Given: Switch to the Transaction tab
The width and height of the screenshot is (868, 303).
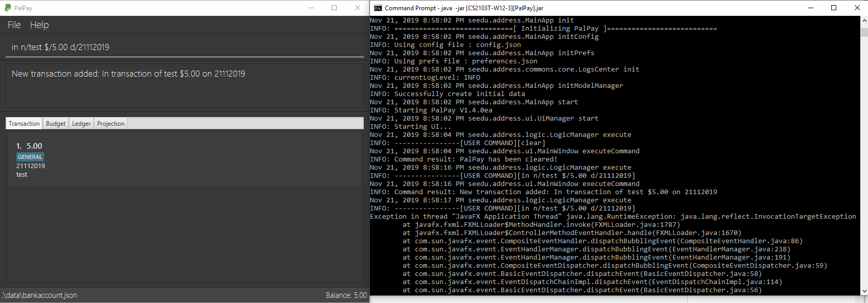Looking at the screenshot, I should point(24,124).
